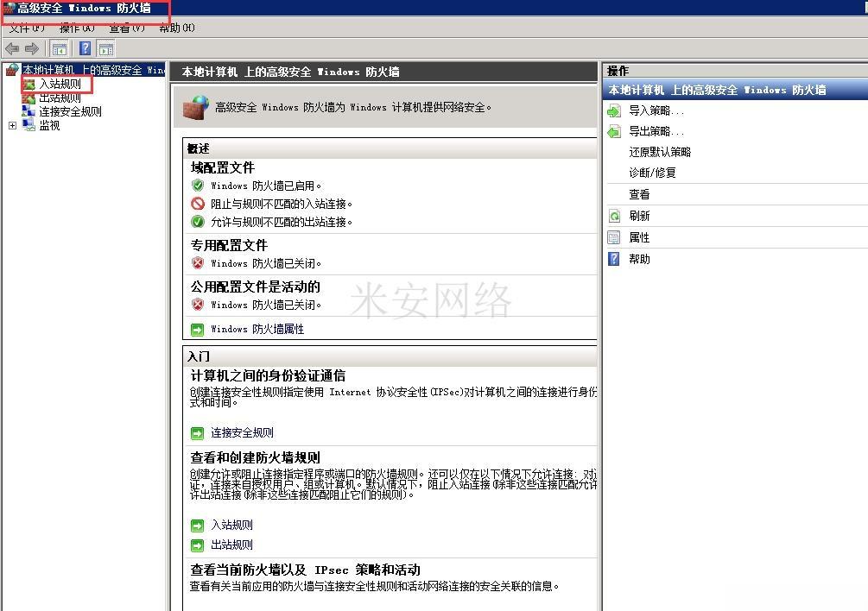
Task: Click the text 允许与规则不匹配的出站连接
Action: tap(282, 223)
